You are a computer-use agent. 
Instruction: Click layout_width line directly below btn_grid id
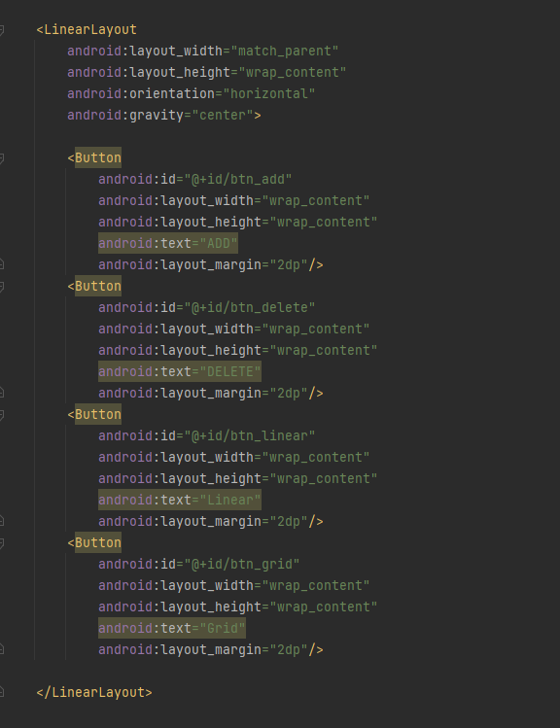pyautogui.click(x=234, y=585)
